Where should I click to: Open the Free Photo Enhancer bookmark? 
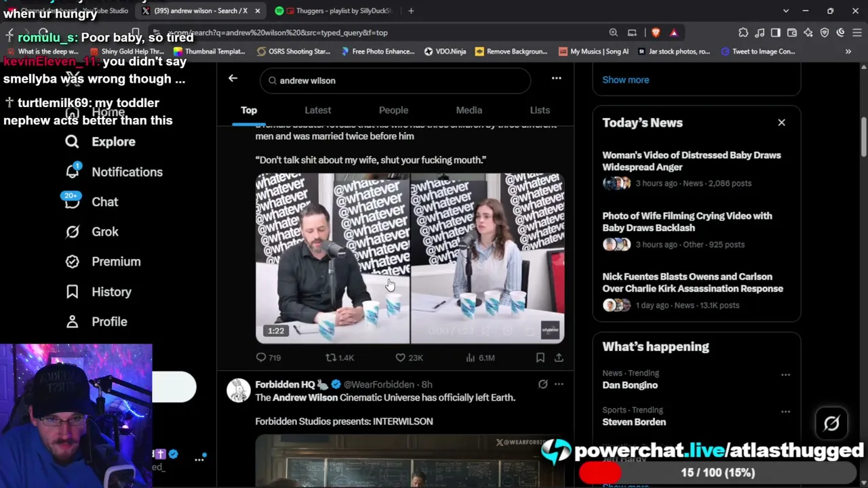pyautogui.click(x=378, y=52)
